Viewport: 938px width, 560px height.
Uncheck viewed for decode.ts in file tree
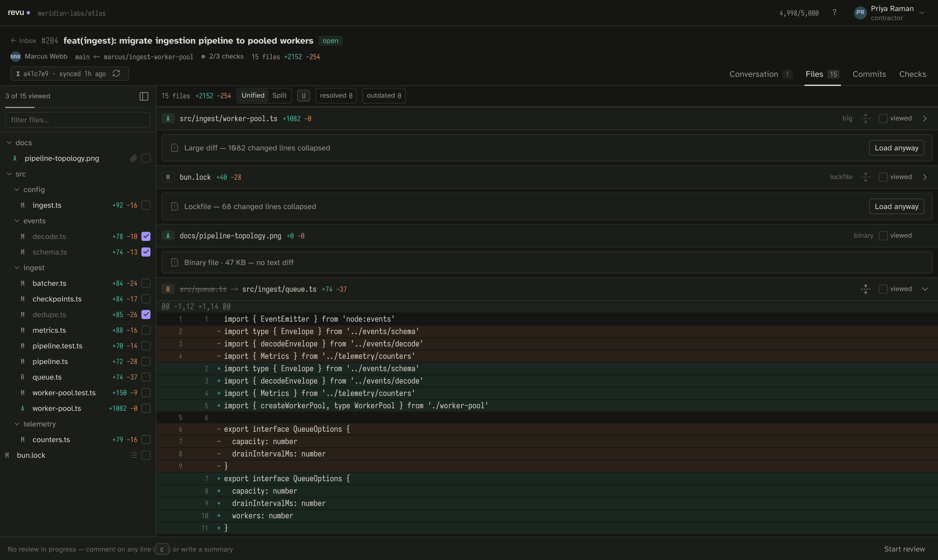pyautogui.click(x=146, y=237)
